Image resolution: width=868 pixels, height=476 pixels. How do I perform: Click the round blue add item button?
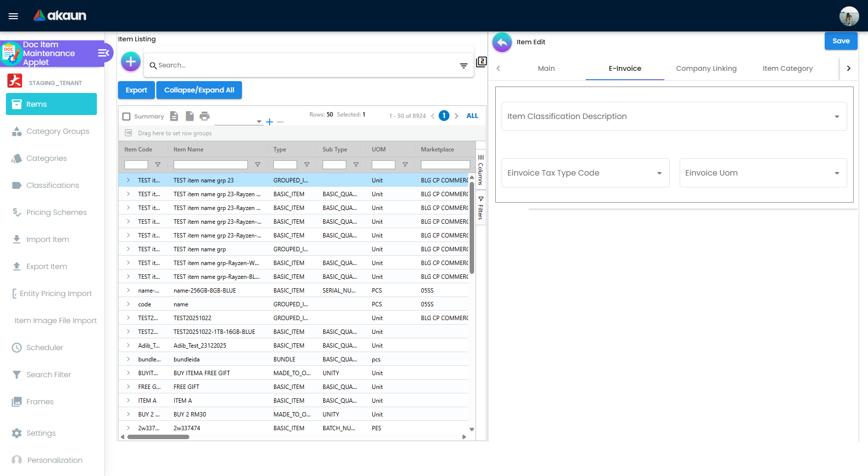click(131, 61)
